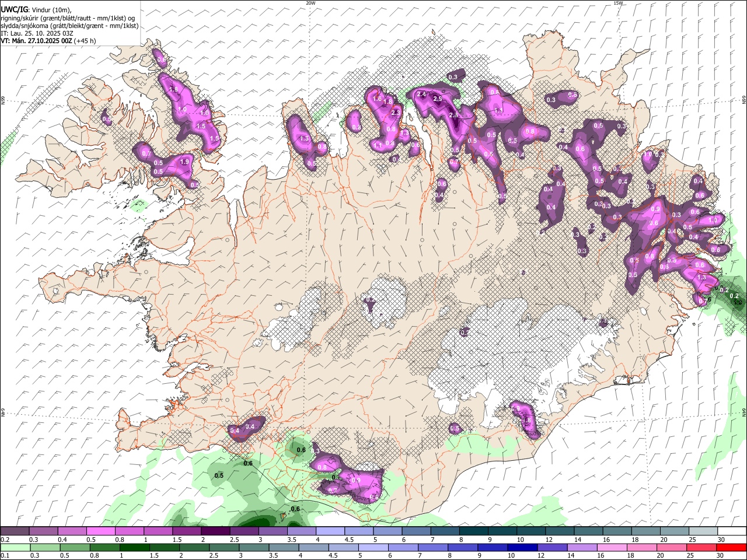Click the 'rigning/skúrir' legend description line

pyautogui.click(x=68, y=18)
